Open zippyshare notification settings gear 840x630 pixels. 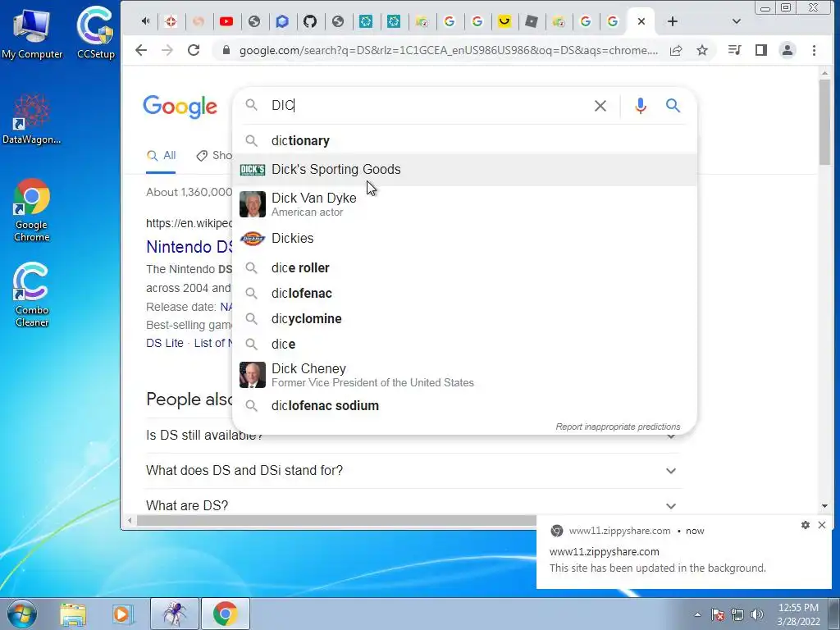pos(806,525)
